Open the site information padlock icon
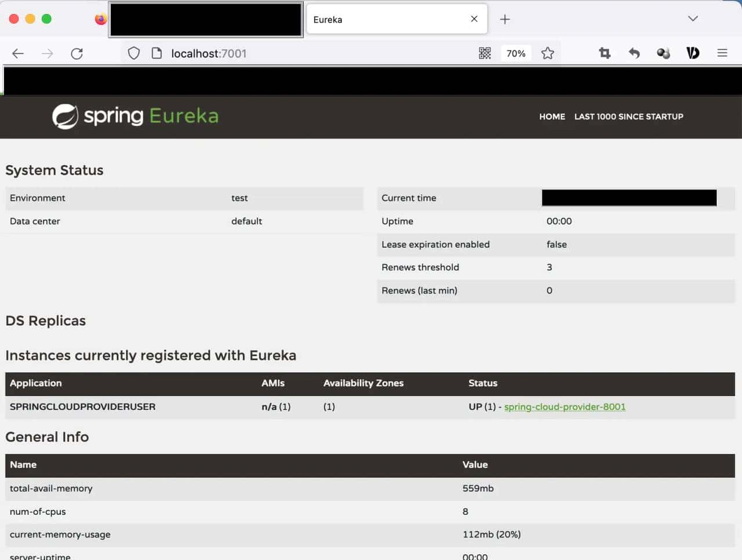This screenshot has width=742, height=560. [157, 53]
